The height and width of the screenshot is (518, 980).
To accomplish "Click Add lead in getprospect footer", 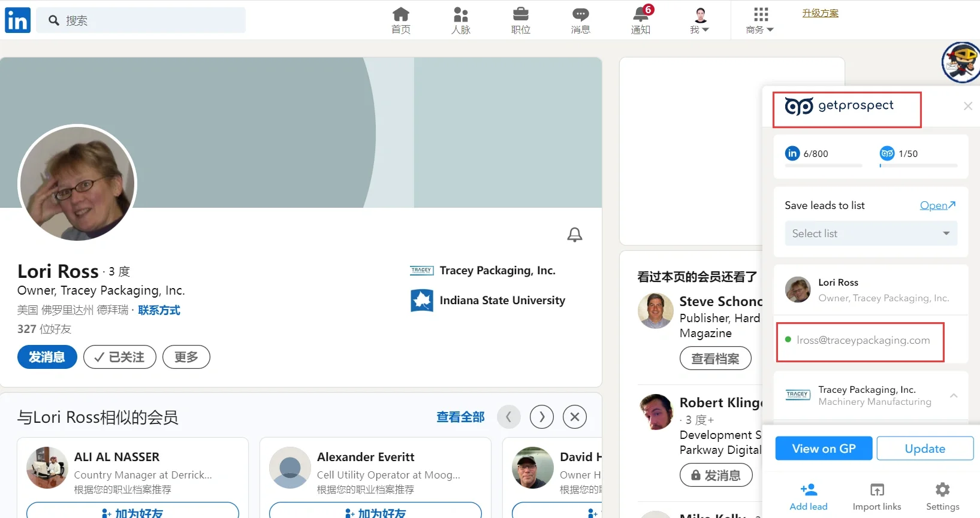I will [809, 497].
